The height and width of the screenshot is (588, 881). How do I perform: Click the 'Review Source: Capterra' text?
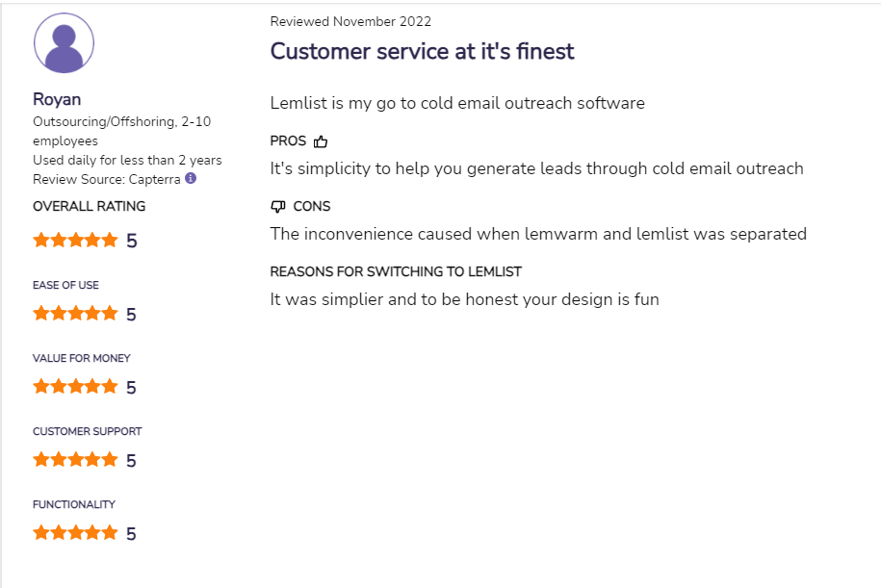coord(107,179)
